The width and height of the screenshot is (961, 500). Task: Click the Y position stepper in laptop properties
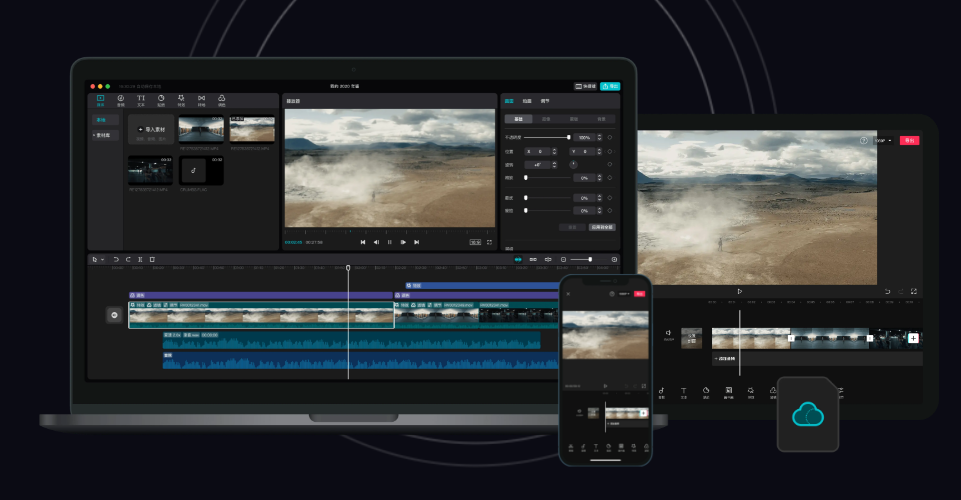click(x=599, y=151)
